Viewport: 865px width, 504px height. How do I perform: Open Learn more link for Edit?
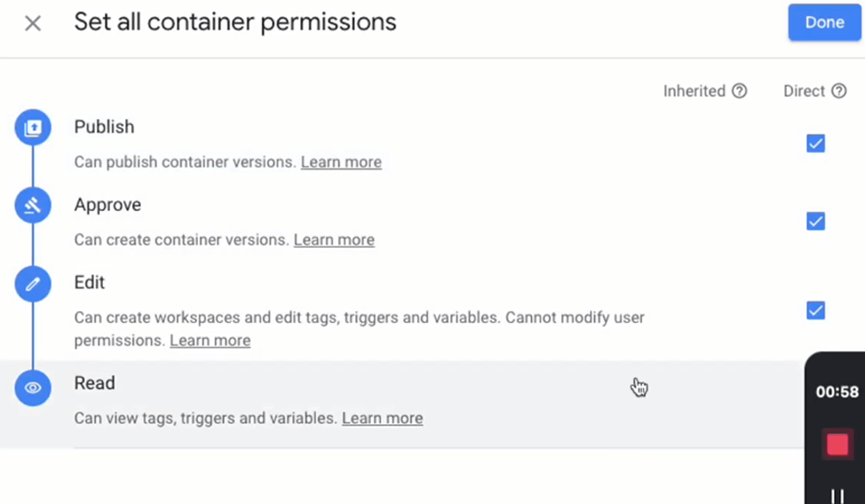(x=210, y=341)
